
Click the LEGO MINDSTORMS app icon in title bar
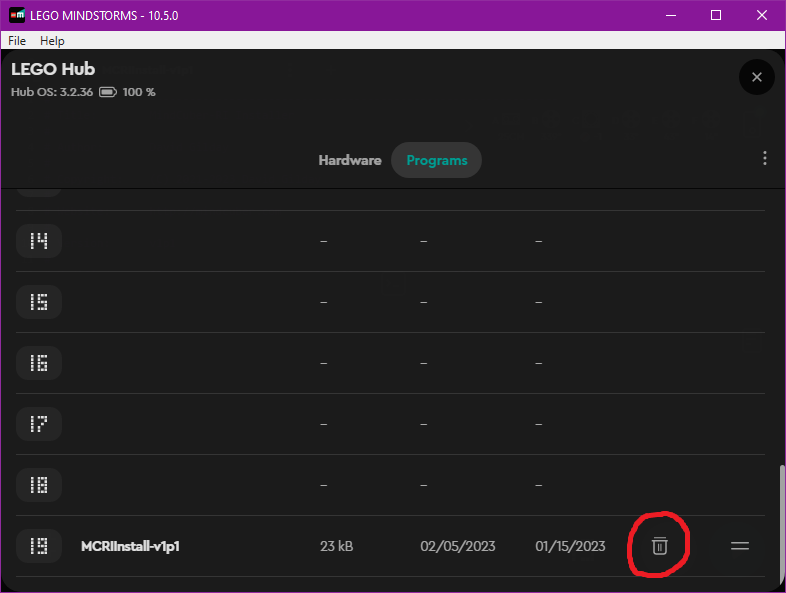click(x=17, y=15)
